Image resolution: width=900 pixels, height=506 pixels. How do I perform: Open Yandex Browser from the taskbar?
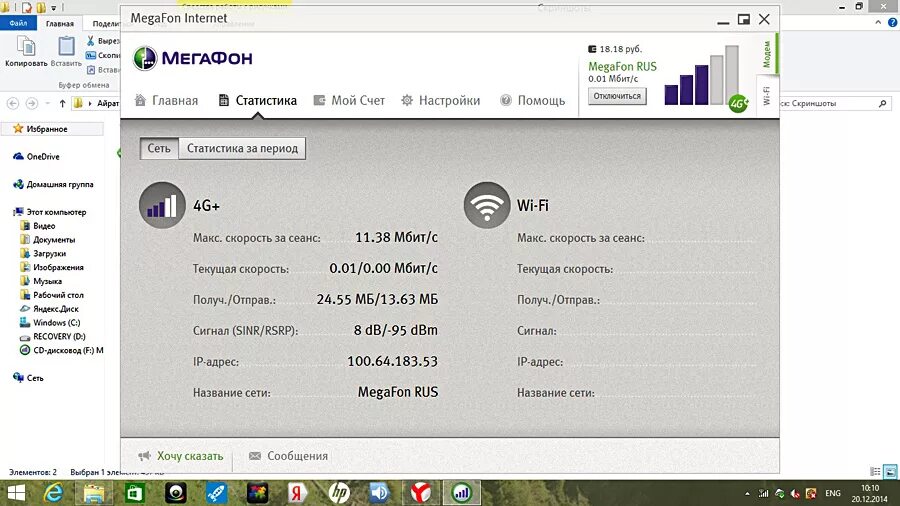click(421, 493)
